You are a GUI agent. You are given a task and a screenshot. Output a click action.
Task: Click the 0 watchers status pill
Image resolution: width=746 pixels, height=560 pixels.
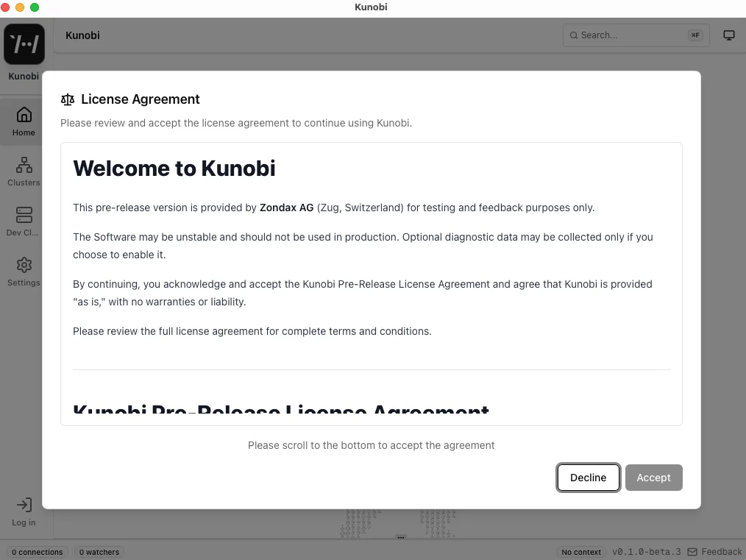point(99,552)
